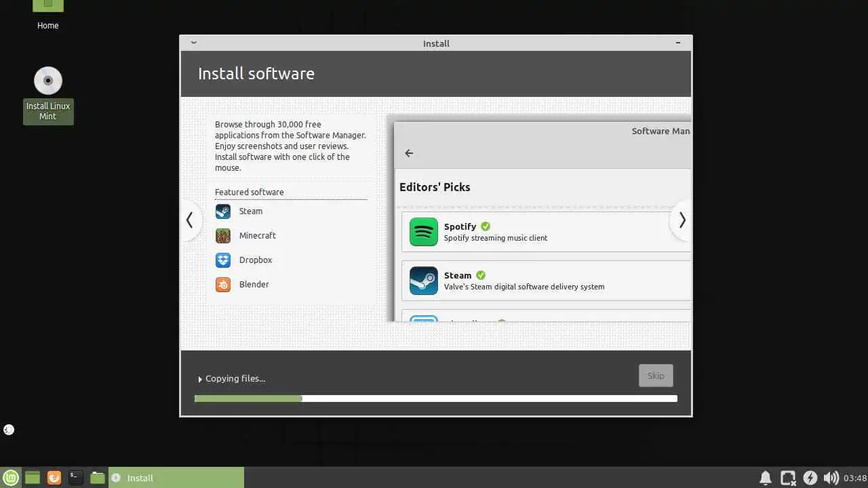Click the Skip button
Screen dimensions: 868x488
[x=656, y=375]
